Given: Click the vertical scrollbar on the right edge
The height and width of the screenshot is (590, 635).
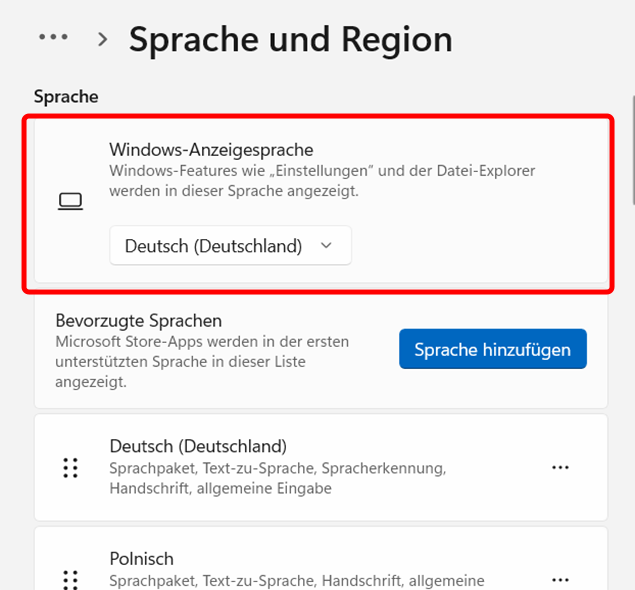Looking at the screenshot, I should pyautogui.click(x=633, y=150).
